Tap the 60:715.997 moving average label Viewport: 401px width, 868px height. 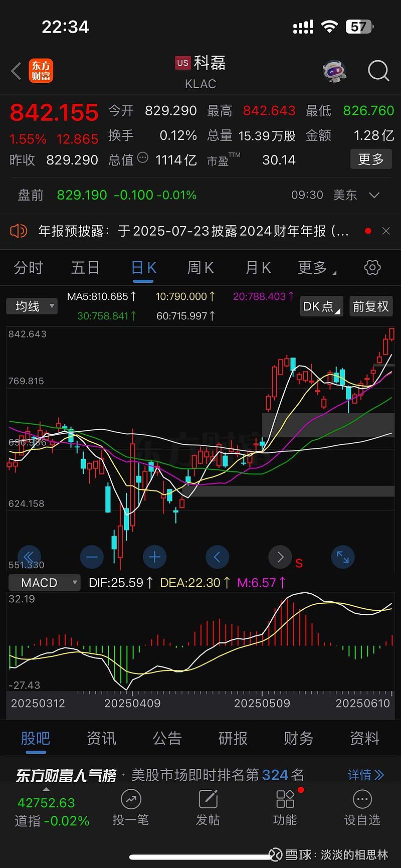pos(186,316)
